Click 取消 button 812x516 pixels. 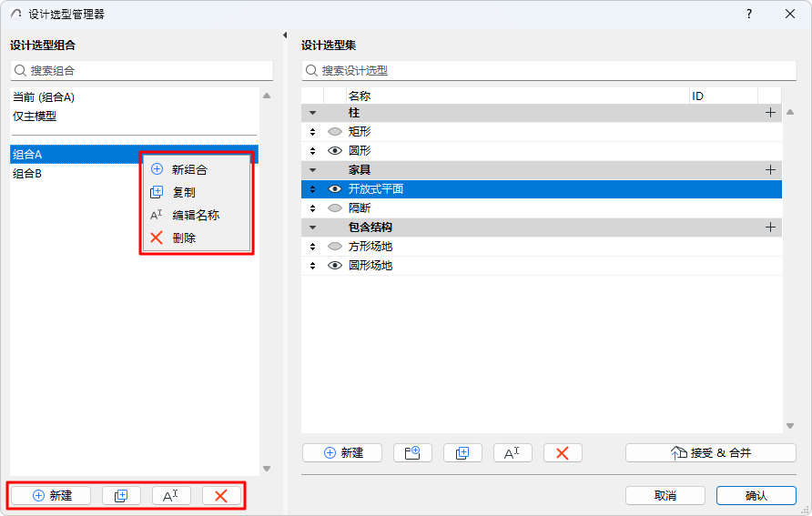pos(665,496)
